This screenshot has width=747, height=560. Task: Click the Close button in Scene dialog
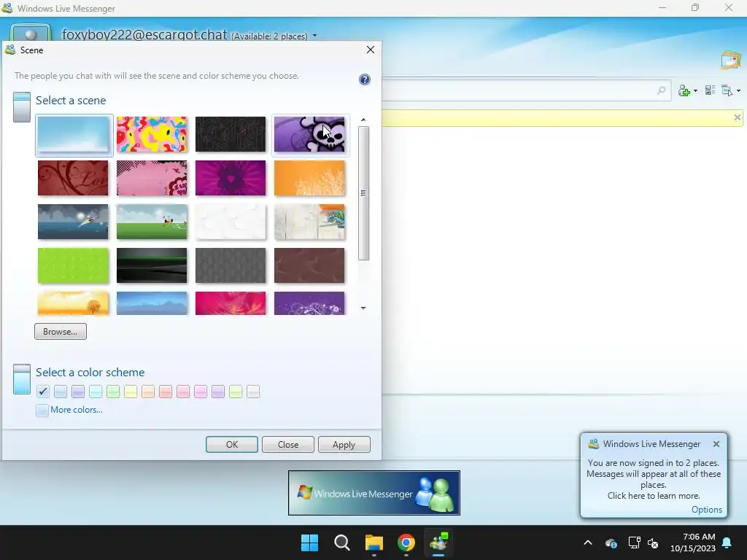(288, 444)
